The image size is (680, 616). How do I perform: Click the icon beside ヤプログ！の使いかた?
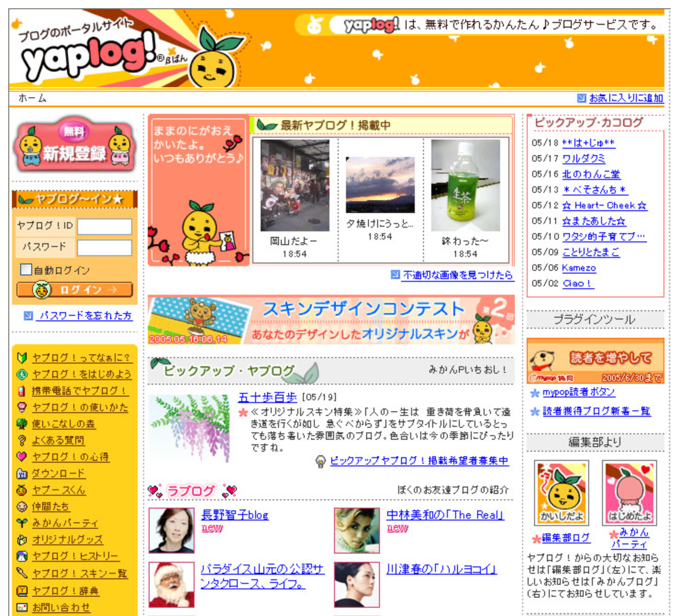click(22, 407)
